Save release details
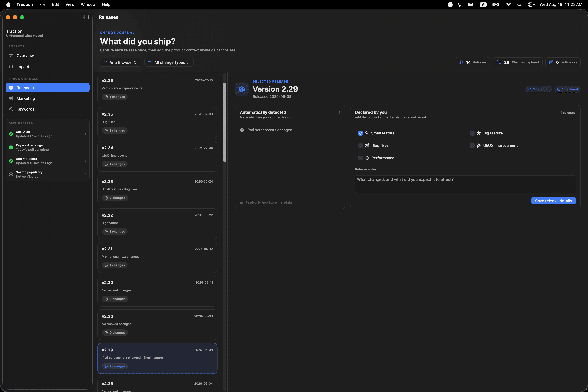 [554, 201]
